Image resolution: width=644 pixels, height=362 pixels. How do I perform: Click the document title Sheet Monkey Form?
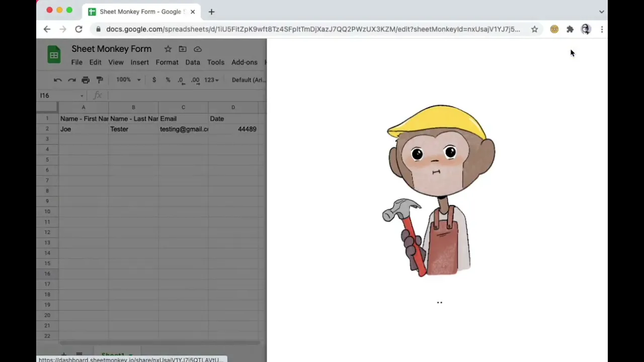click(111, 49)
